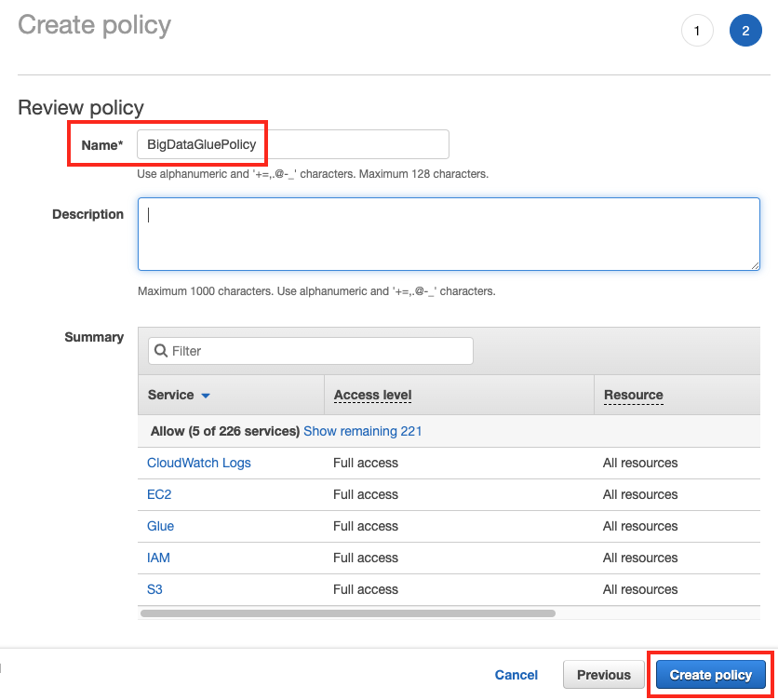Screen dimensions: 778x700
Task: Grab the Description box resize handle
Action: coord(755,264)
